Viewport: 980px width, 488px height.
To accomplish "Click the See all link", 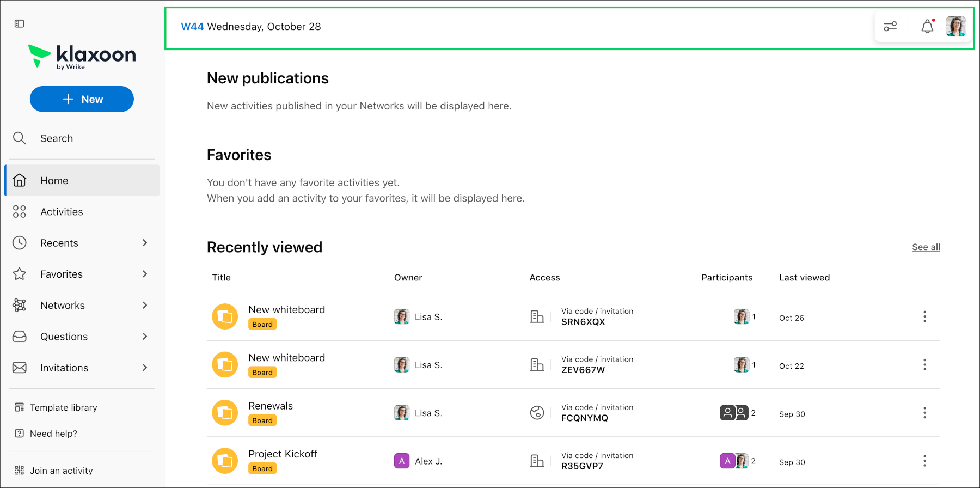I will [x=926, y=247].
